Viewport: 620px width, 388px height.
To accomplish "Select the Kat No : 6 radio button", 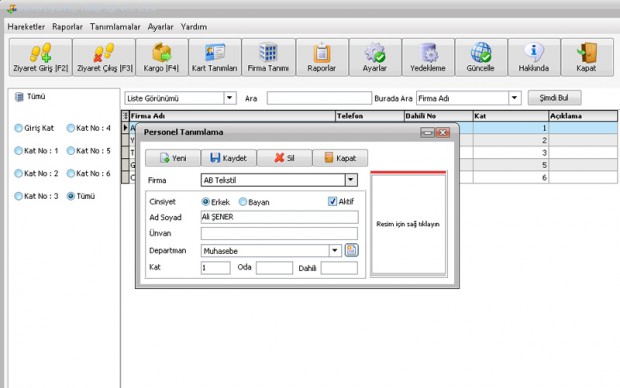I will click(x=71, y=173).
